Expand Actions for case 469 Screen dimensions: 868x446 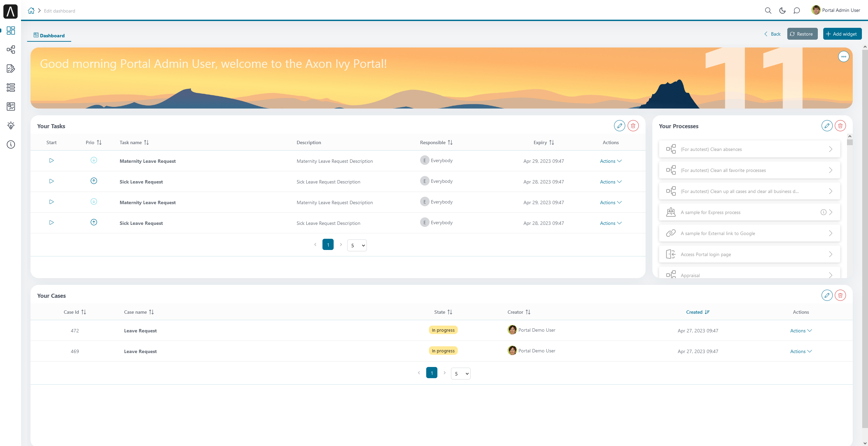801,351
